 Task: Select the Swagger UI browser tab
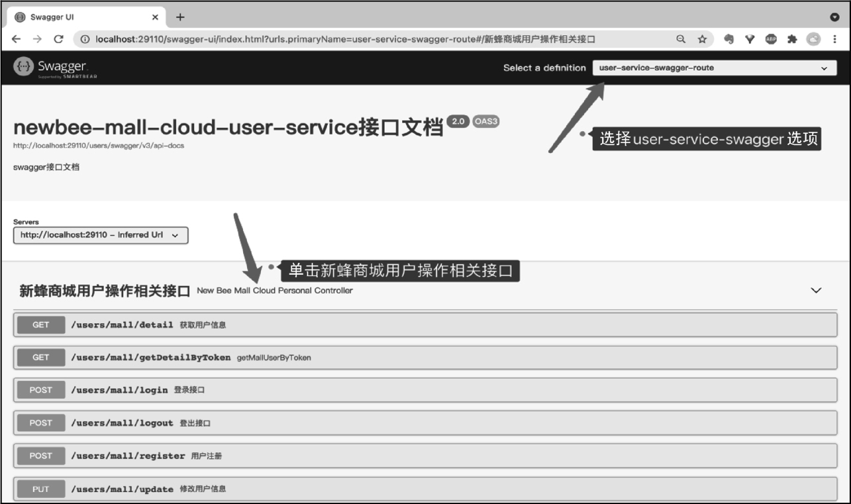86,17
